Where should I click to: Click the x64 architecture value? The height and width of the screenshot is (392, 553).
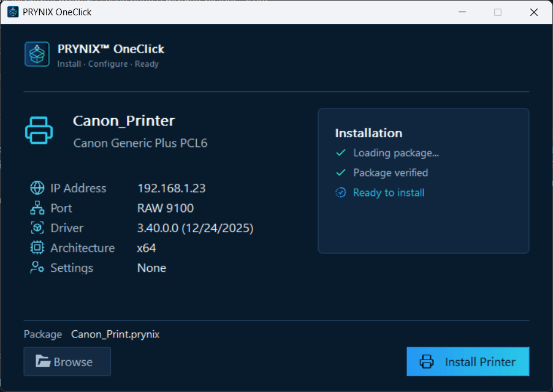[x=147, y=248]
